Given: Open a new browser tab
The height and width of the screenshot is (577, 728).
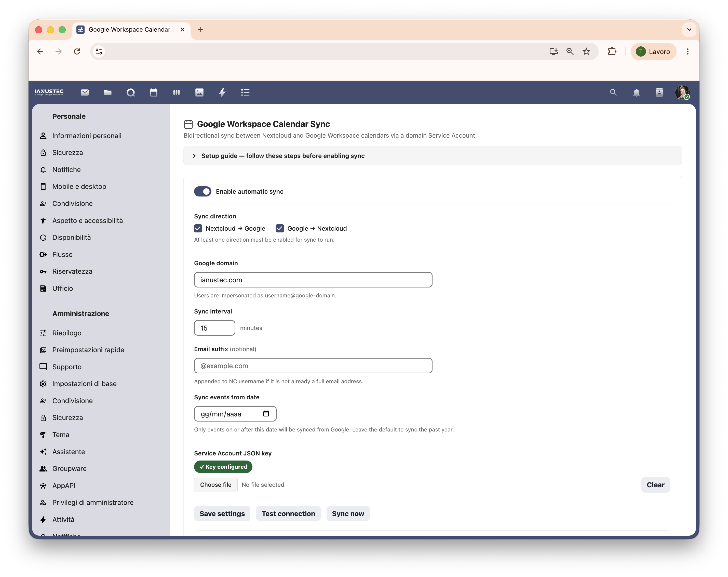Looking at the screenshot, I should pos(200,30).
